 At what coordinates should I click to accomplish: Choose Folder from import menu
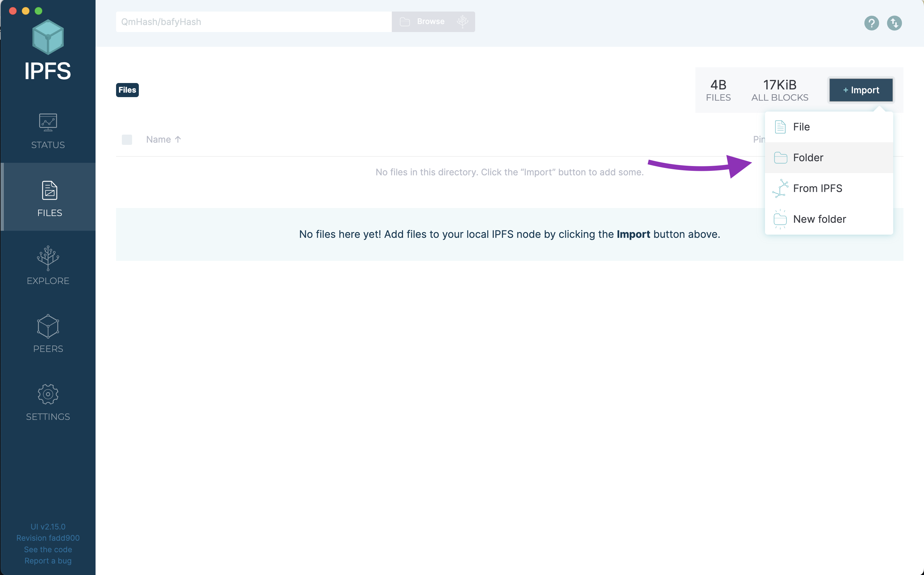coord(829,157)
